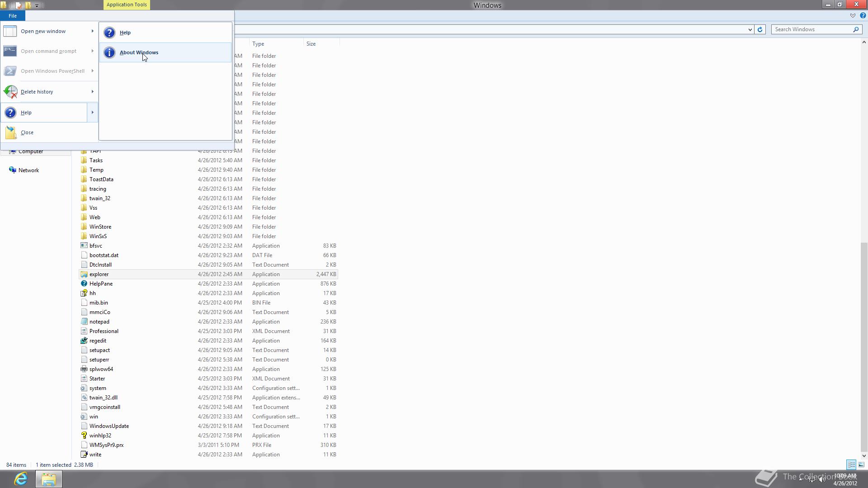Viewport: 868px width, 488px height.
Task: Open Explorer help via top-right question icon
Action: point(863,16)
